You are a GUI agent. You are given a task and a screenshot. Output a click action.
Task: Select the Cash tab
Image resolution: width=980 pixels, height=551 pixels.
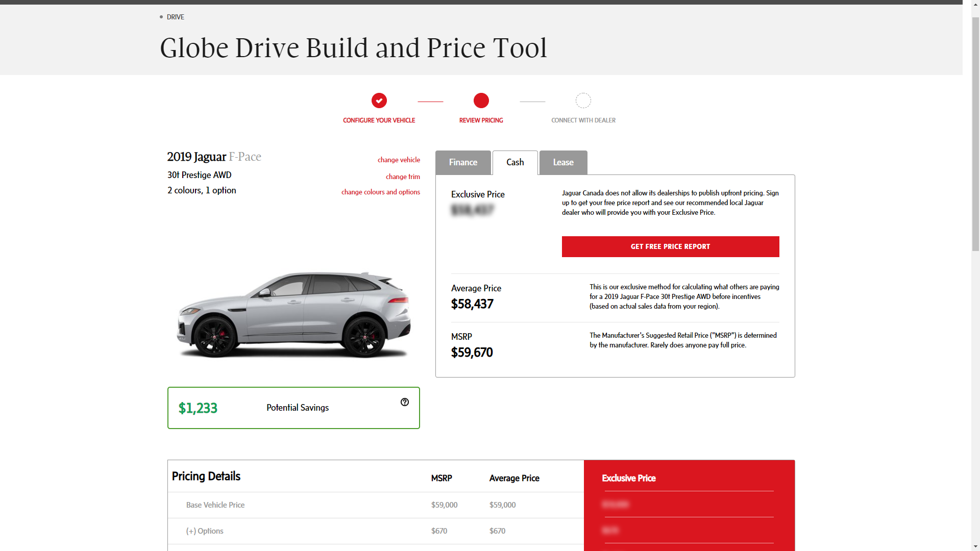point(515,162)
